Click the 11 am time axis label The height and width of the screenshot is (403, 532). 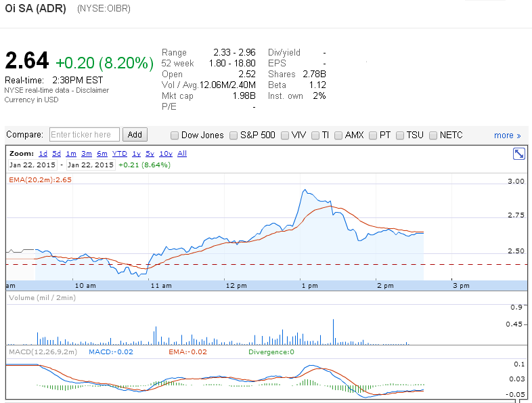(x=161, y=286)
